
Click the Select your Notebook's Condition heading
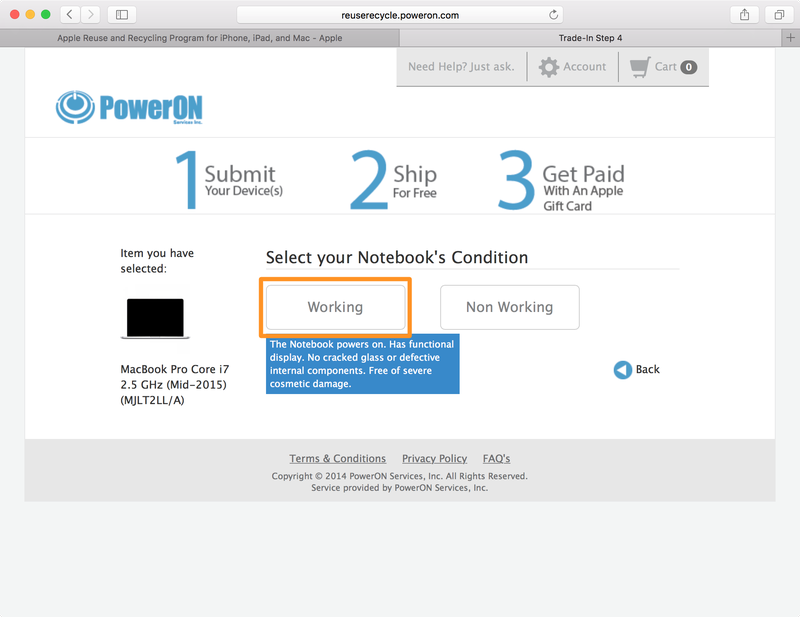point(397,257)
